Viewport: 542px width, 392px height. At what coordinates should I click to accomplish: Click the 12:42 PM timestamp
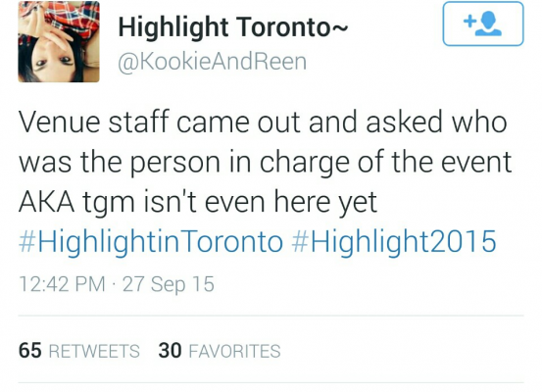[x=62, y=284]
